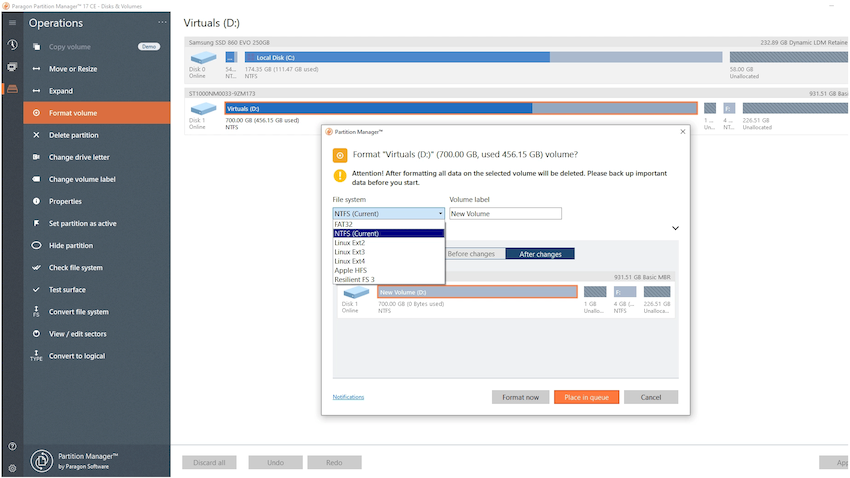Select the 1 GB unallocated block in dialog
850x478 pixels.
pos(595,292)
